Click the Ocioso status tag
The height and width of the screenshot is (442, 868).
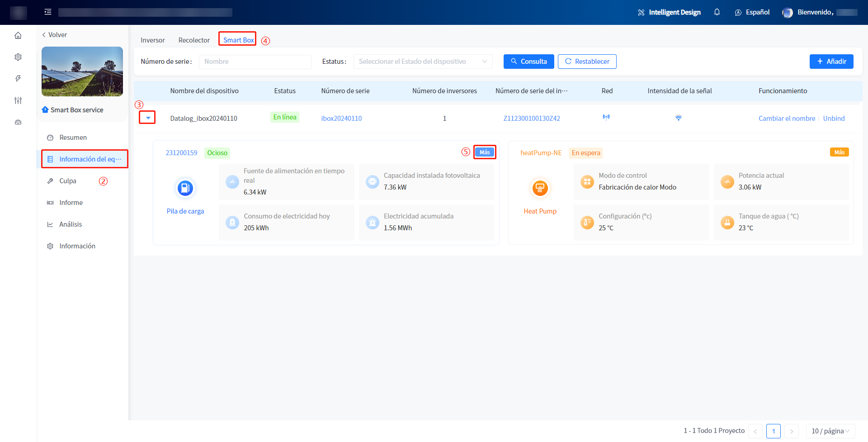[217, 153]
